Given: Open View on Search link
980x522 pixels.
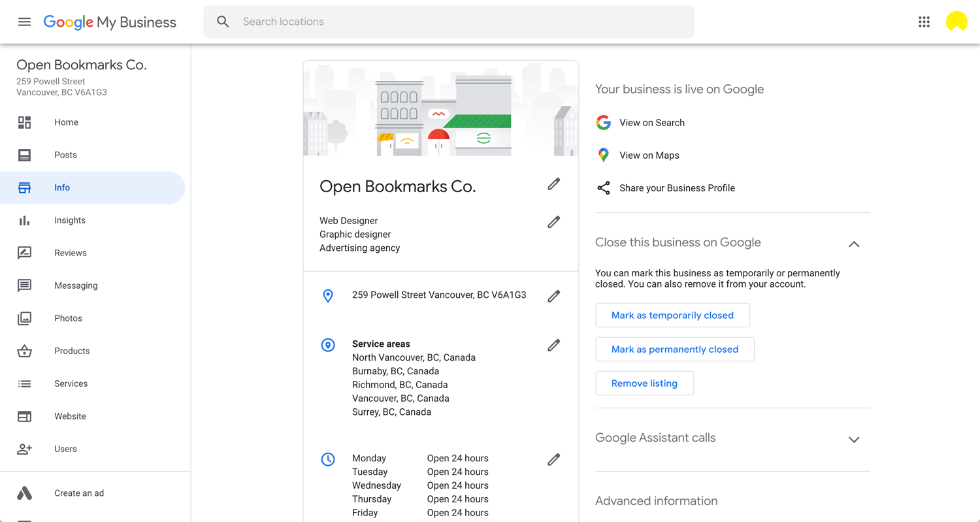Looking at the screenshot, I should [652, 123].
